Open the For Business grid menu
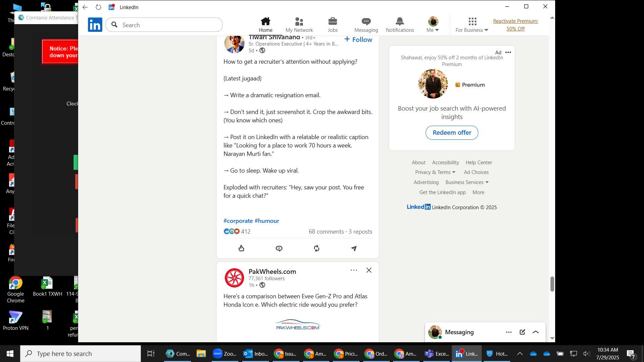 pyautogui.click(x=472, y=25)
